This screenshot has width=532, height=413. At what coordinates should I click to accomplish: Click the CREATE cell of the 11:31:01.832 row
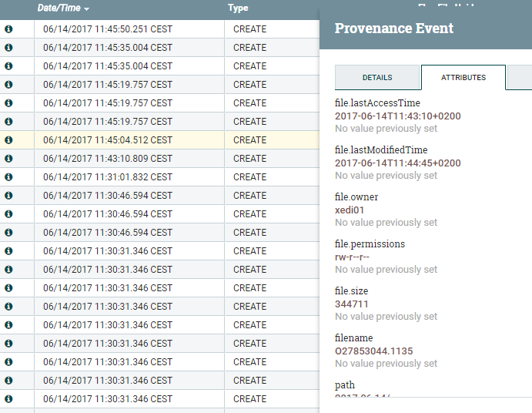click(249, 176)
